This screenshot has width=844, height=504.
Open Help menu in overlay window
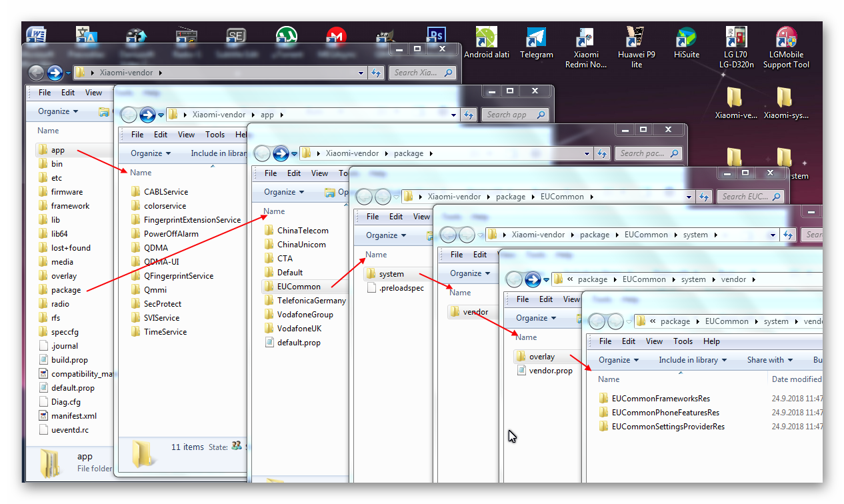coord(711,341)
